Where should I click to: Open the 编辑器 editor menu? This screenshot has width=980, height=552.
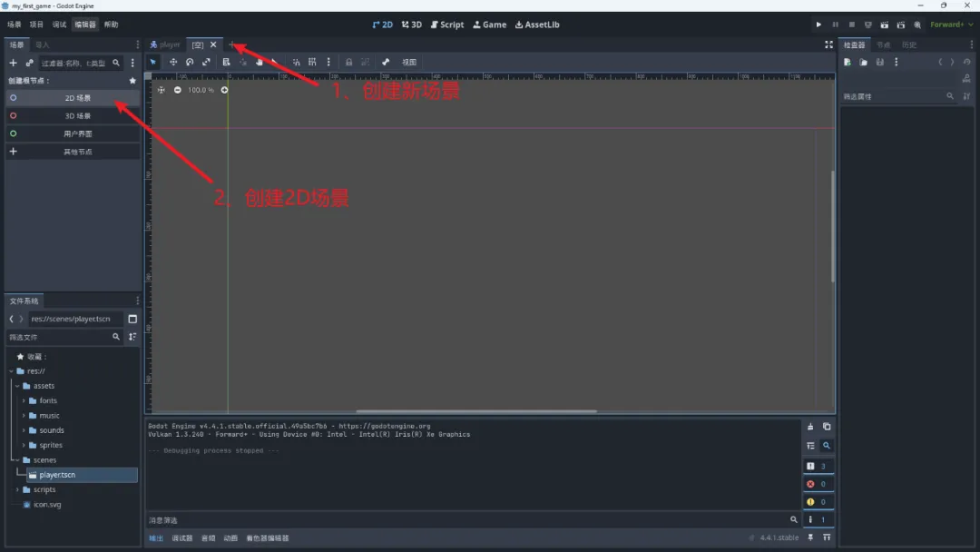(x=85, y=25)
